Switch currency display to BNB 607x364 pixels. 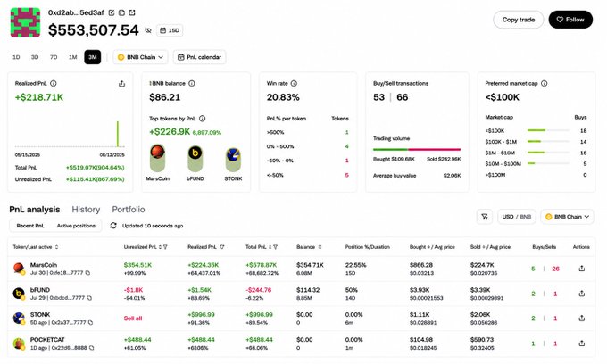(525, 217)
